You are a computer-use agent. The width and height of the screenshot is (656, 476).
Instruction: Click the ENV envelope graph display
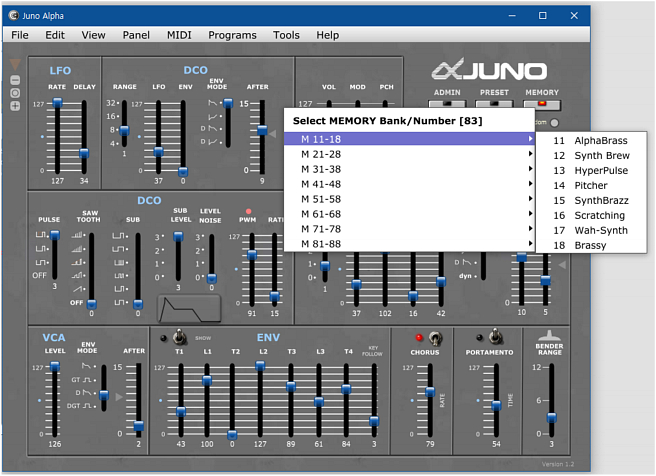click(x=190, y=309)
